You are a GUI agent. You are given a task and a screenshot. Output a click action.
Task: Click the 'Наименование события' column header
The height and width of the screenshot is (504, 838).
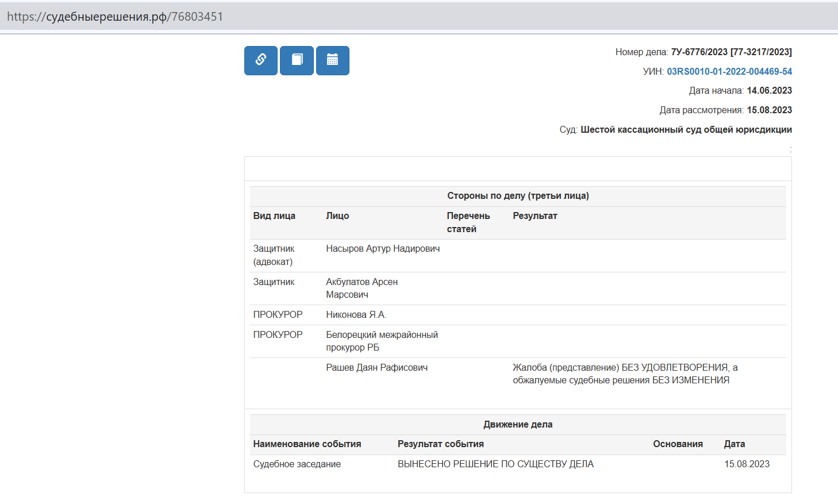(x=307, y=444)
